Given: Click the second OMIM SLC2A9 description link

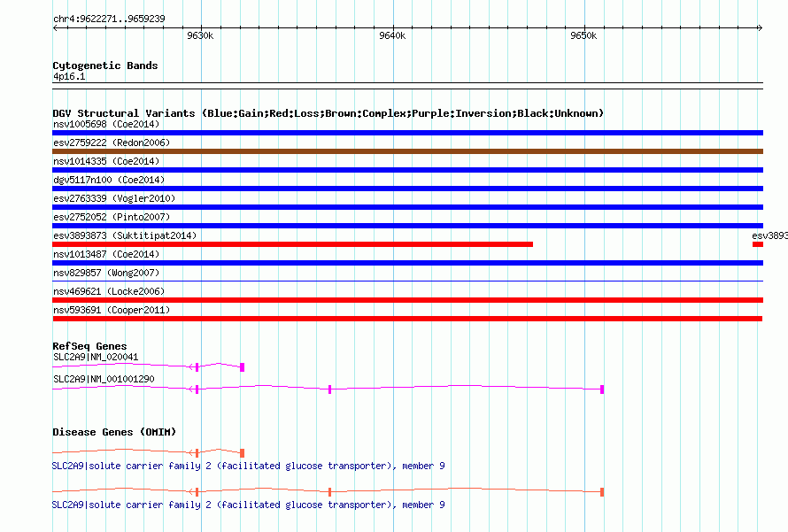Looking at the screenshot, I should coord(248,505).
